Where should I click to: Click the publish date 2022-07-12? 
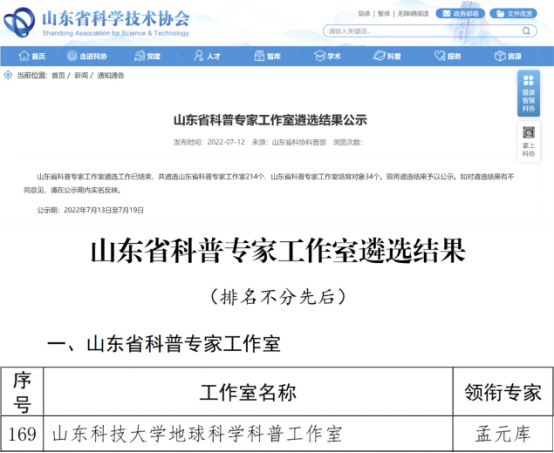226,142
